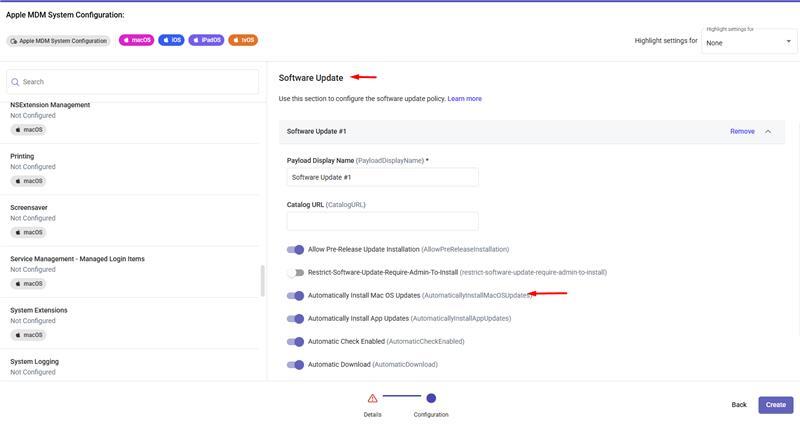Click the Create button

[775, 405]
